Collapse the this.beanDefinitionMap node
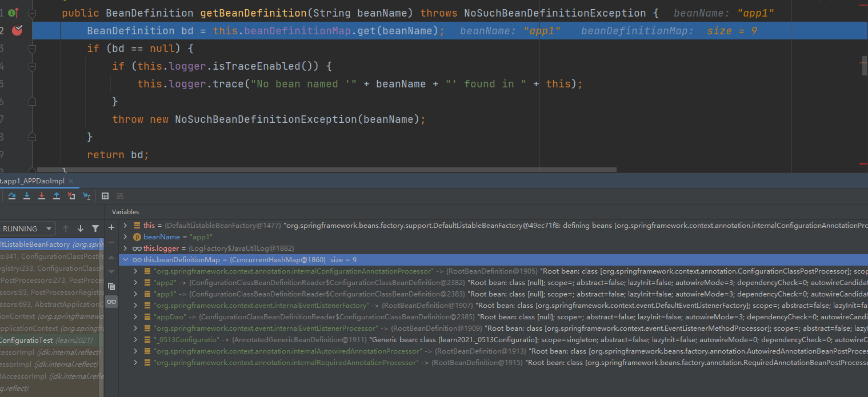The image size is (868, 397). [125, 260]
